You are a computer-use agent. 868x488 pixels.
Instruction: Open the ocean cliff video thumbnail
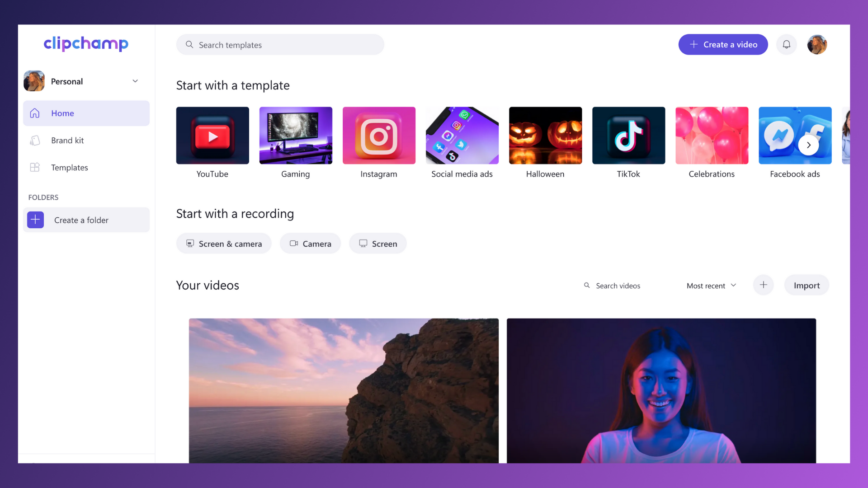tap(344, 391)
